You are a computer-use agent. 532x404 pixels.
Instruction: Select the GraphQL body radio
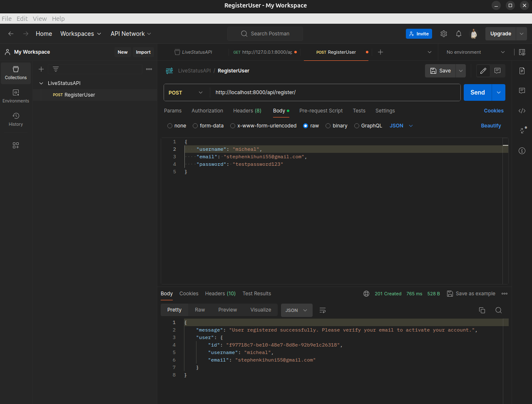[357, 126]
